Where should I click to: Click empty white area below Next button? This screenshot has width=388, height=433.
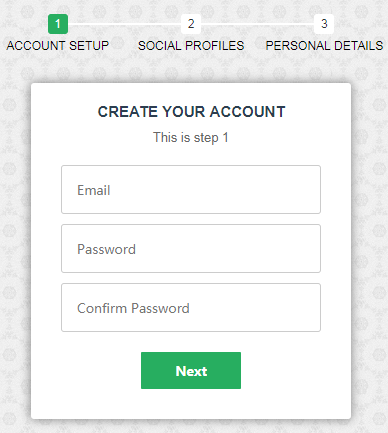[x=191, y=404]
